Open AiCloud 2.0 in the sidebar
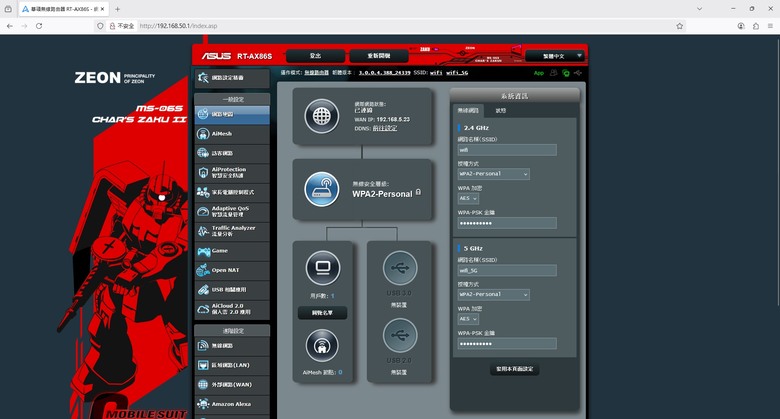780x419 pixels. click(232, 309)
